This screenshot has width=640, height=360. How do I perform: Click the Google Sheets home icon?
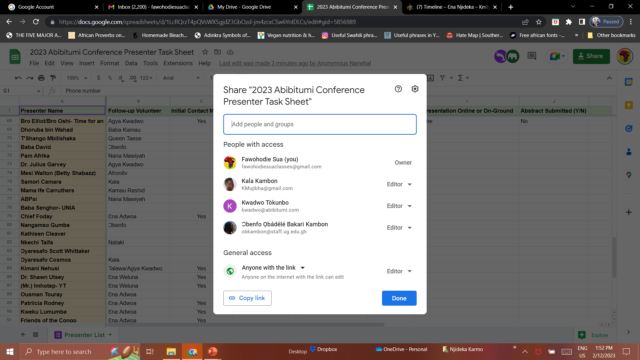click(15, 56)
